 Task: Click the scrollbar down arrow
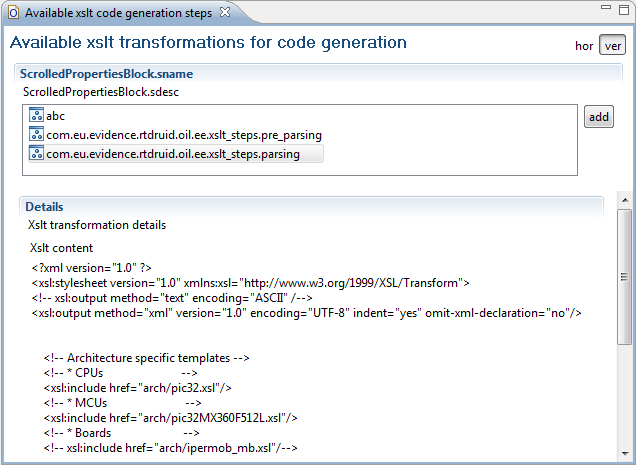pyautogui.click(x=624, y=453)
